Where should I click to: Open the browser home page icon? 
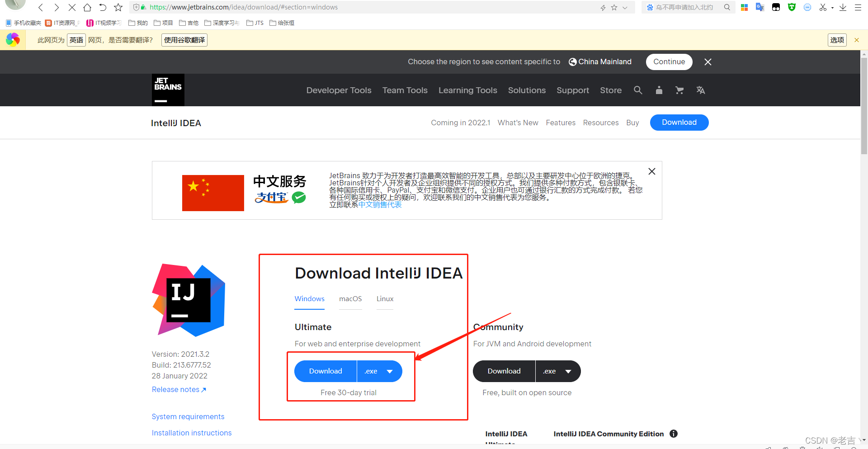[x=87, y=7]
